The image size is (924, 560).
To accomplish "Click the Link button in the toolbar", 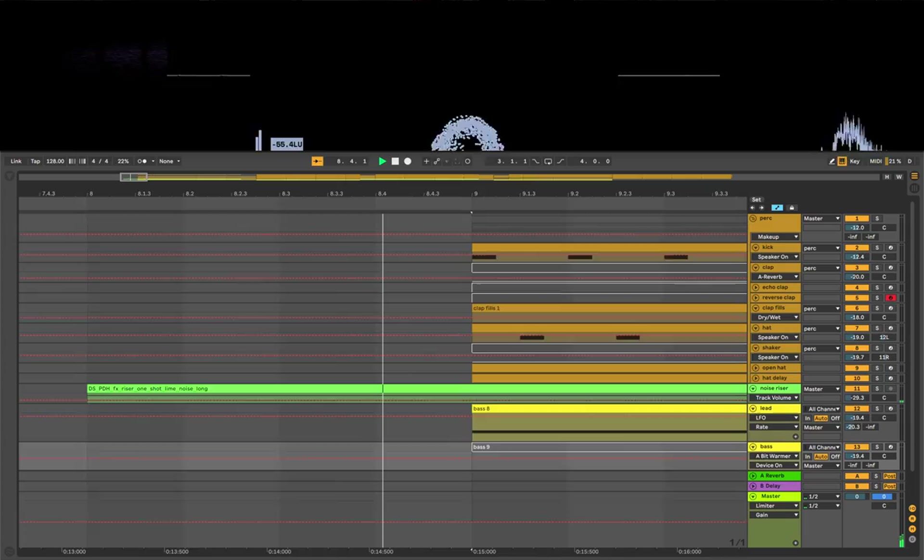I will tap(15, 161).
